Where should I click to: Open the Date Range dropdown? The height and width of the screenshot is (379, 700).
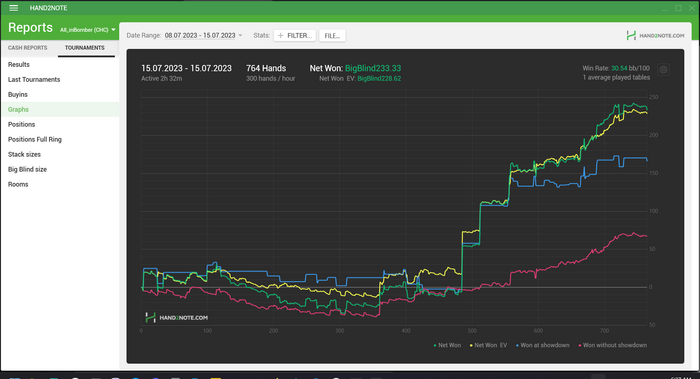(x=203, y=35)
